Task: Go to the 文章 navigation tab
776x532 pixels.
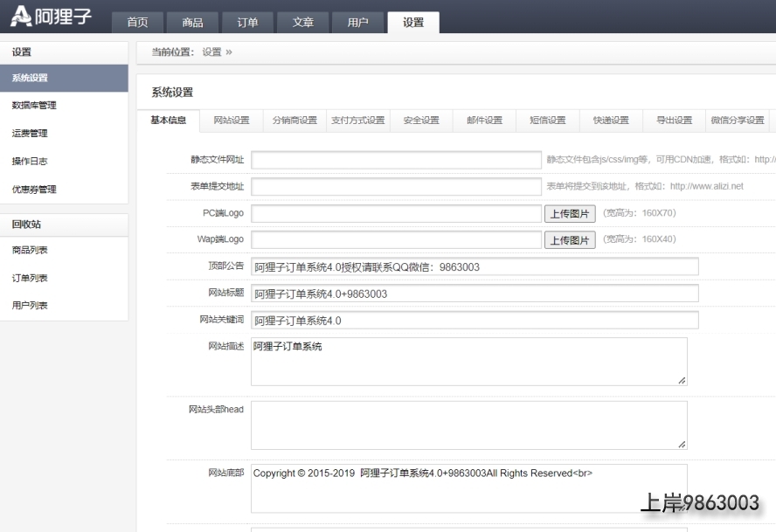Action: pos(302,23)
